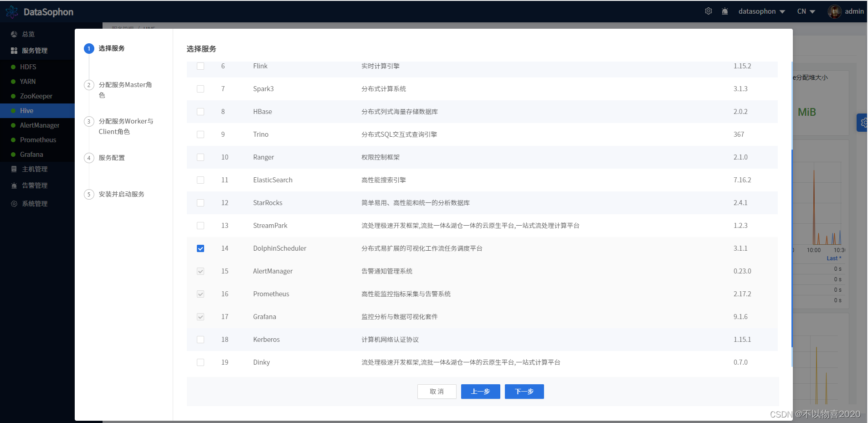
Task: Click step 3 circle for Worker roles
Action: tap(89, 121)
